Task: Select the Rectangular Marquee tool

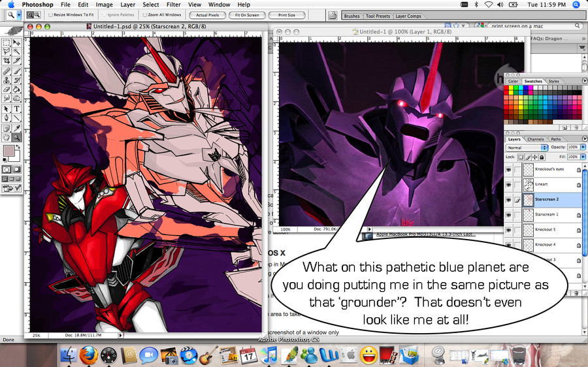Action: pyautogui.click(x=7, y=42)
